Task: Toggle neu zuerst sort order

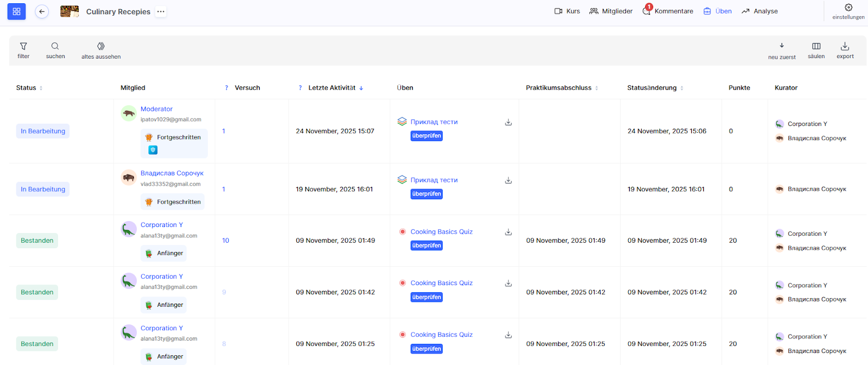Action: tap(782, 46)
